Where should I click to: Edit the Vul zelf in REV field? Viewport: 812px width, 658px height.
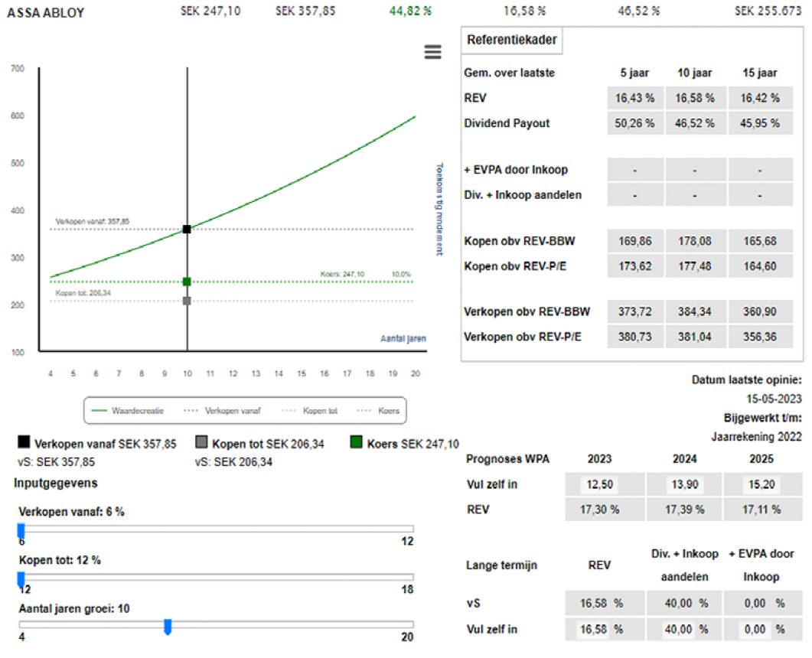[x=593, y=629]
